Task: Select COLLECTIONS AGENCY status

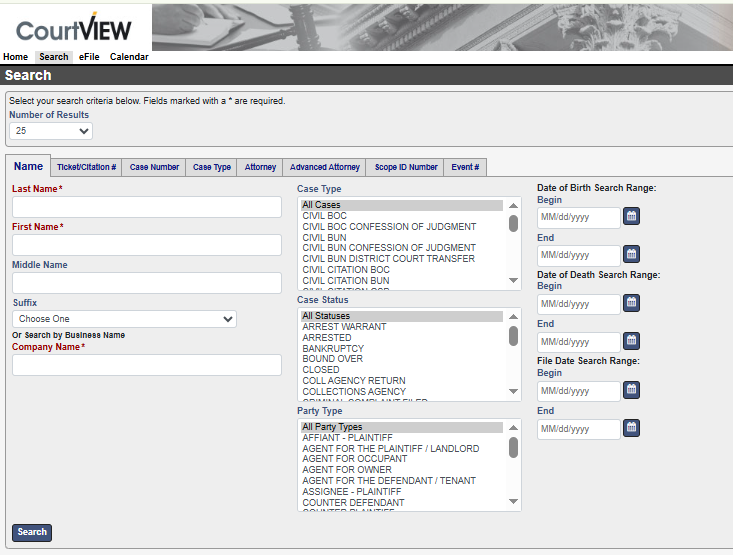Action: (402, 391)
